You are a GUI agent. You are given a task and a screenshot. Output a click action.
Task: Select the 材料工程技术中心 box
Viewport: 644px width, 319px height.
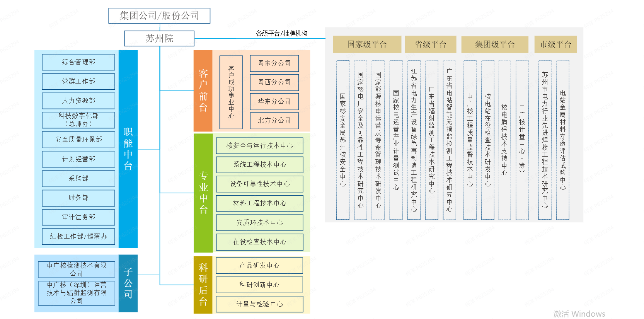(x=260, y=203)
